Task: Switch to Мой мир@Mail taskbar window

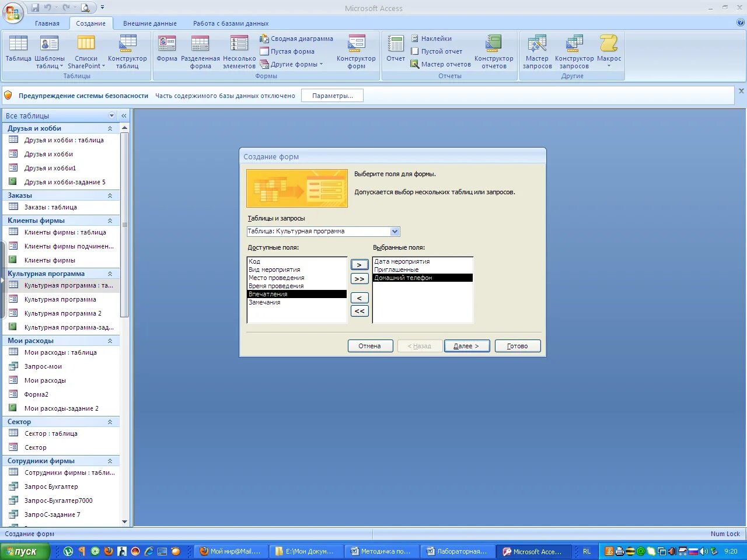Action: click(x=231, y=551)
